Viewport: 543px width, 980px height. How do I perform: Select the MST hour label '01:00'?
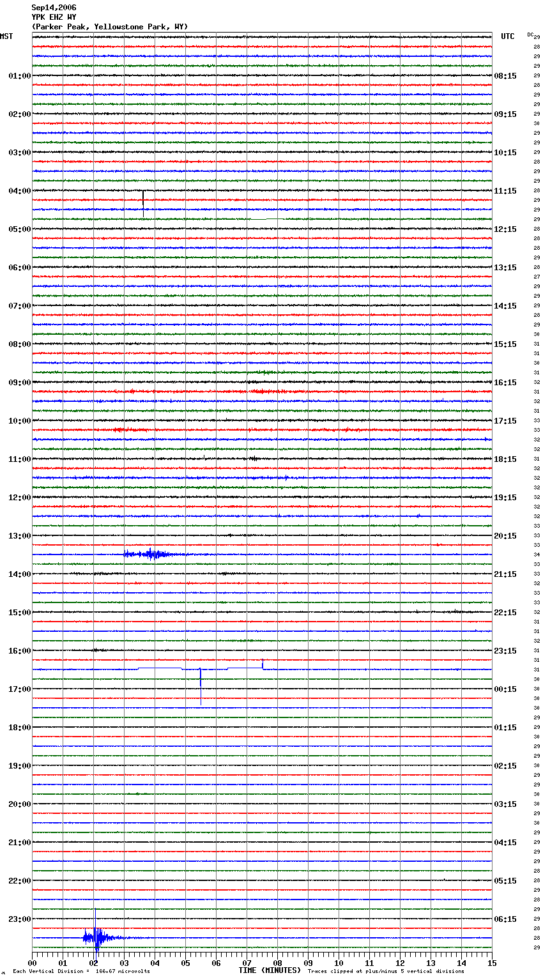click(20, 76)
